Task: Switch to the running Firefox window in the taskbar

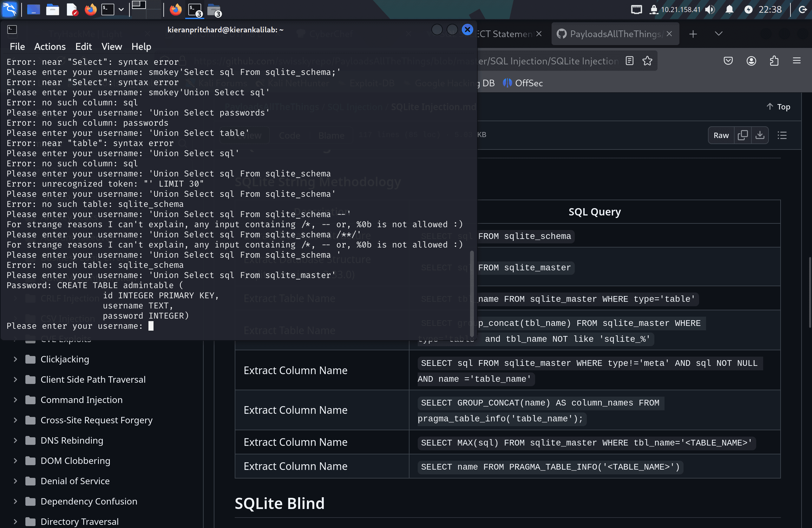Action: click(x=176, y=10)
